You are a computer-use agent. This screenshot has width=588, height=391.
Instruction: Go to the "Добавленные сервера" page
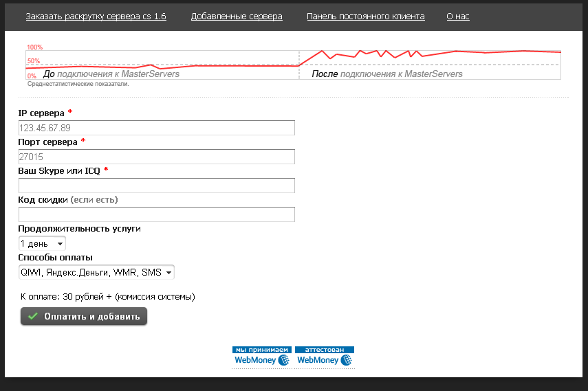237,16
